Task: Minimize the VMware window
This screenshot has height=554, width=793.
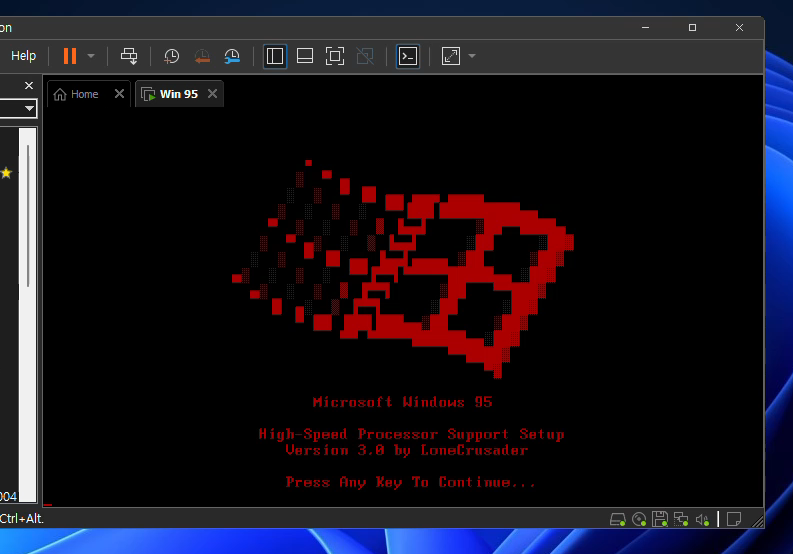Action: [645, 27]
